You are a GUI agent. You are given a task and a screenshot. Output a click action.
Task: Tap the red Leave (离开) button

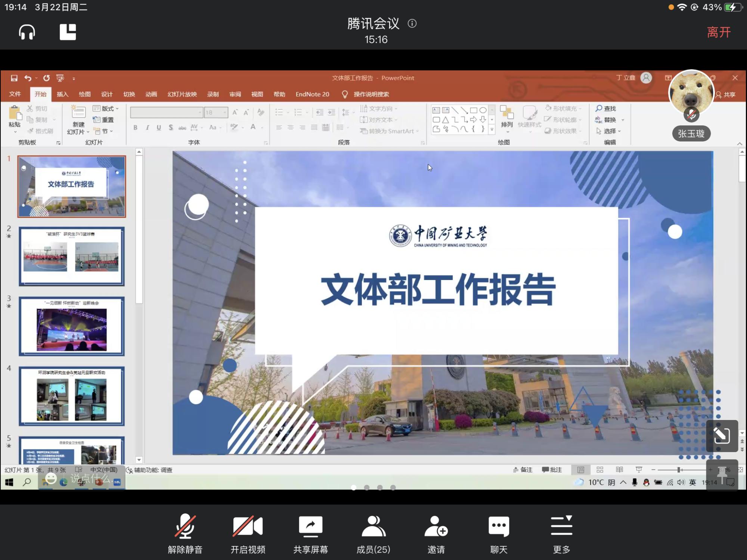point(719,32)
